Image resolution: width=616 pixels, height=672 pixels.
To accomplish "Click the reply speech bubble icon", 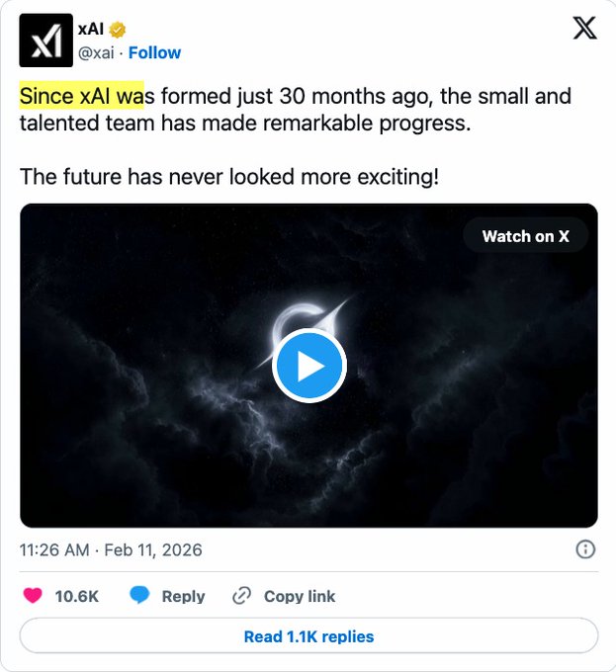I will pos(140,596).
